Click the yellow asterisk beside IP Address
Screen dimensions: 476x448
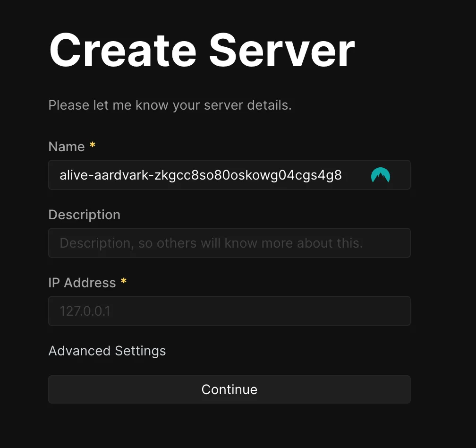coord(124,282)
